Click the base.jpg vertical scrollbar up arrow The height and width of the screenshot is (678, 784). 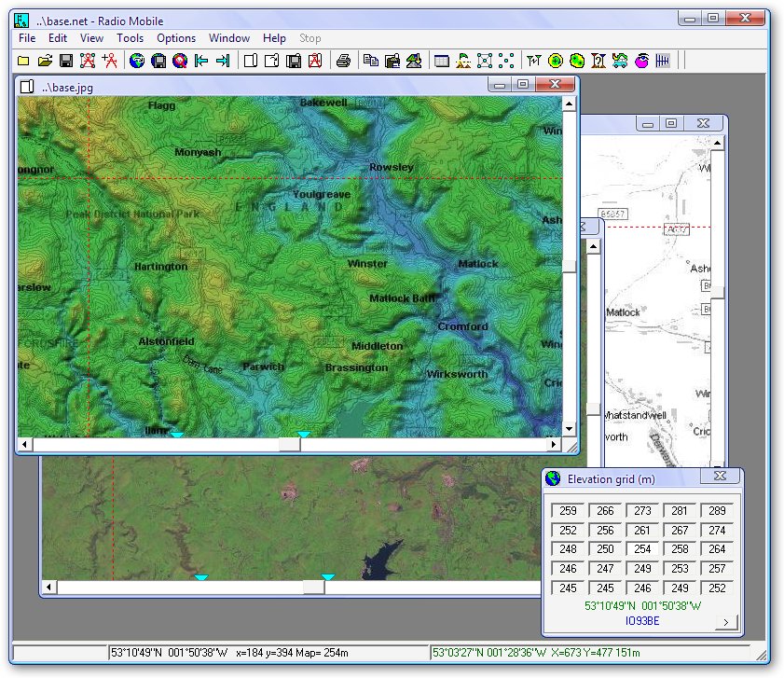[x=569, y=103]
